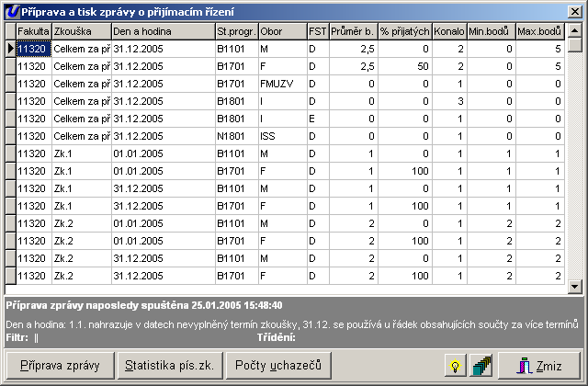This screenshot has width=588, height=386.
Task: Click the lightbulb hint icon
Action: [453, 366]
